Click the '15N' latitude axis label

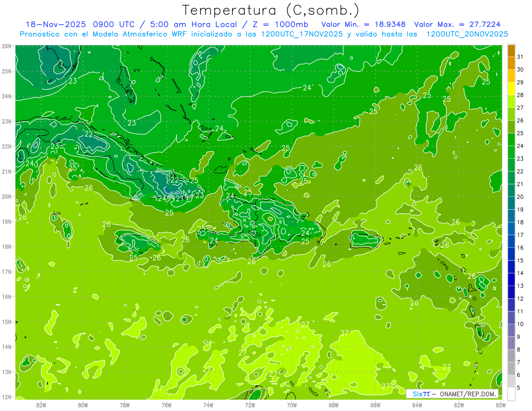[x=7, y=321]
